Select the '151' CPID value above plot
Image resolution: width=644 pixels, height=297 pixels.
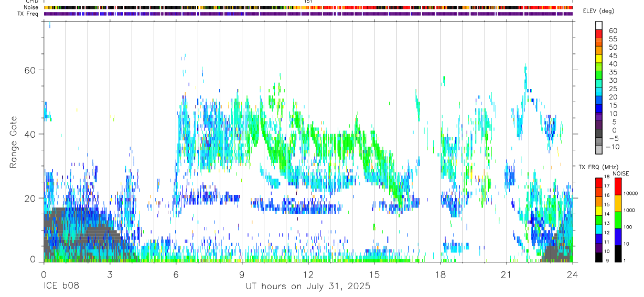pos(308,2)
